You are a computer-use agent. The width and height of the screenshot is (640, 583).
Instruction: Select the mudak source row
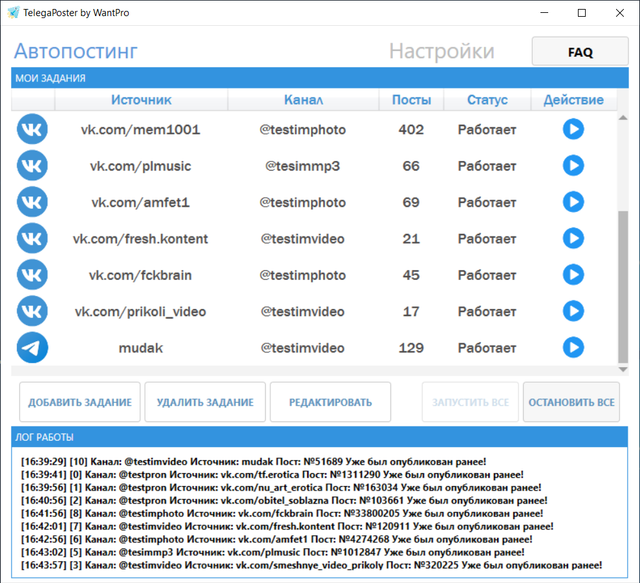pos(140,348)
